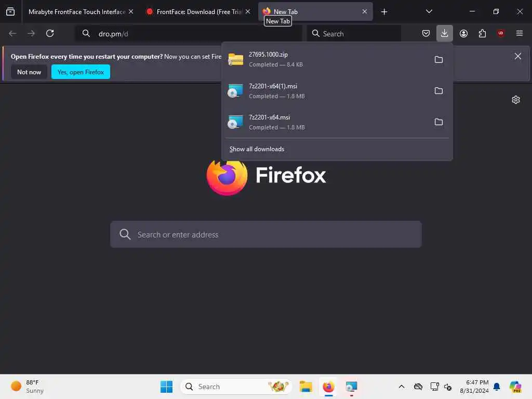Open the cloud sync tray icon
The image size is (532, 399).
418,387
